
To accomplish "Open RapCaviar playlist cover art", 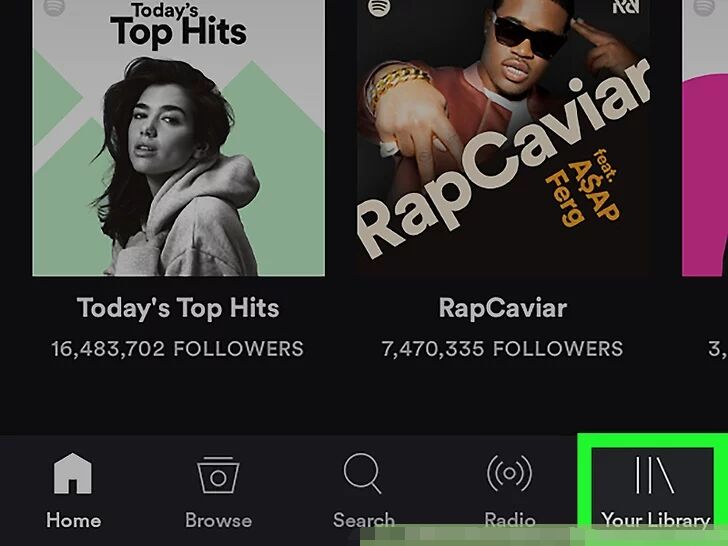I will [503, 138].
